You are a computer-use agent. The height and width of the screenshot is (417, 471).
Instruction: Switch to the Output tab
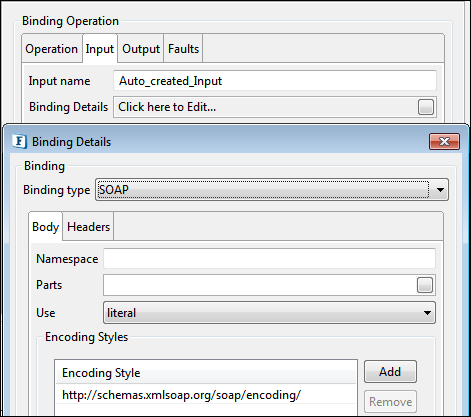(x=141, y=49)
